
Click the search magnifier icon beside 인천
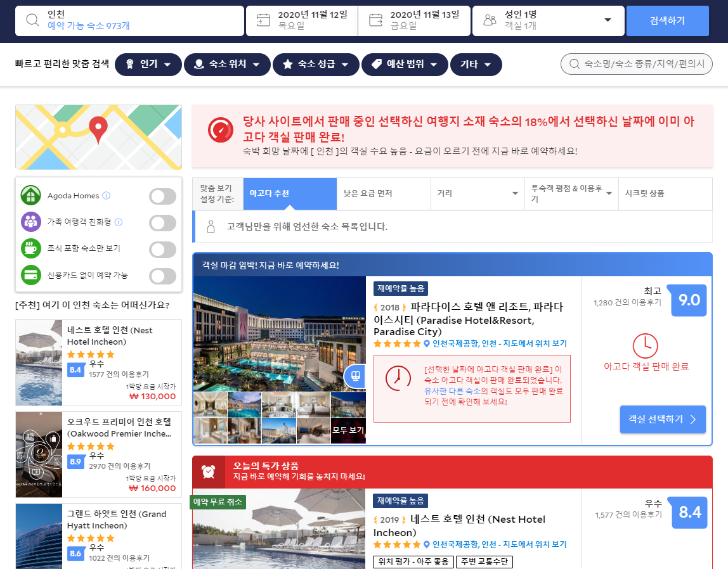click(32, 20)
